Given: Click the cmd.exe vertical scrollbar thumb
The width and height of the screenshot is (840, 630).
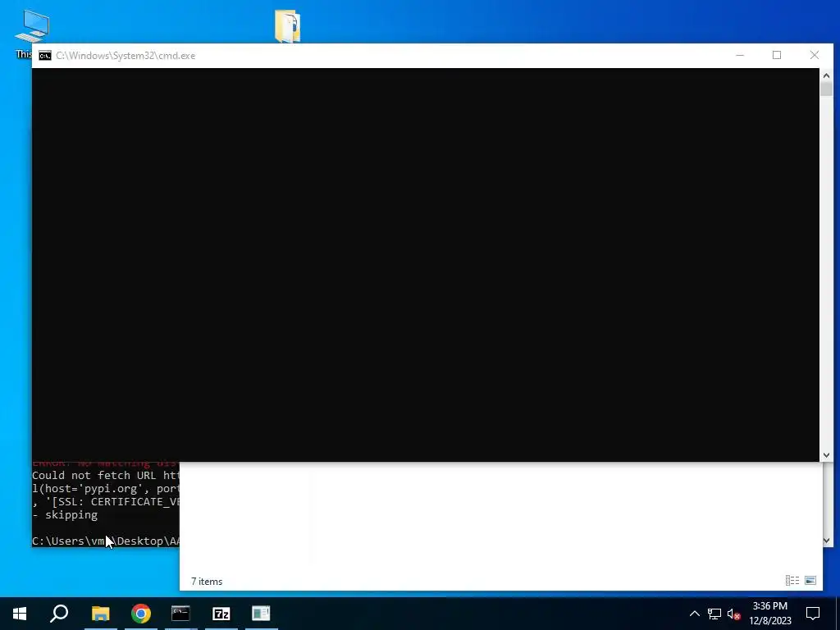Looking at the screenshot, I should (826, 89).
